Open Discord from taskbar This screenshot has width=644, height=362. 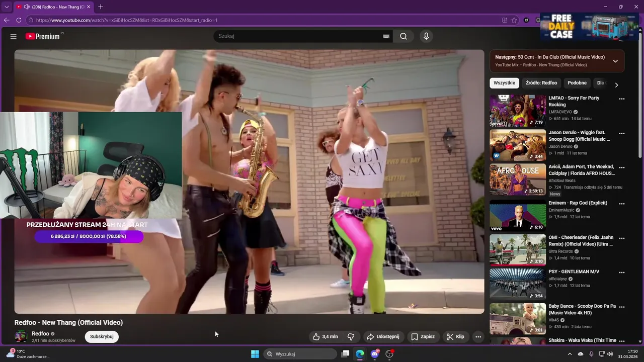[375, 354]
